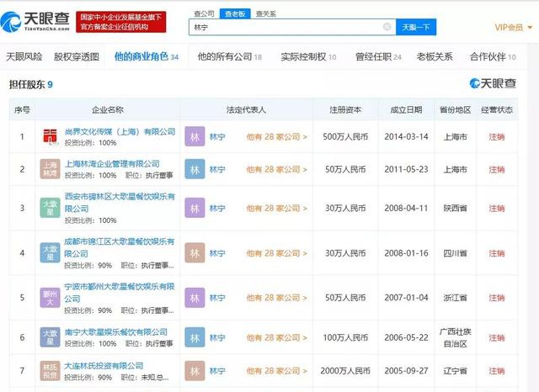This screenshot has height=392, width=539.
Task: Click 林宁 name in row 4
Action: [x=217, y=253]
